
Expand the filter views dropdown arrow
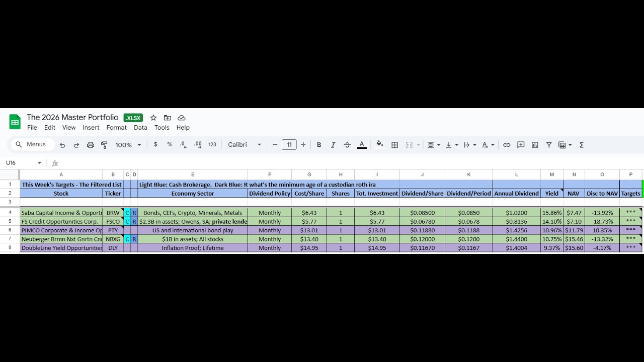click(x=571, y=145)
